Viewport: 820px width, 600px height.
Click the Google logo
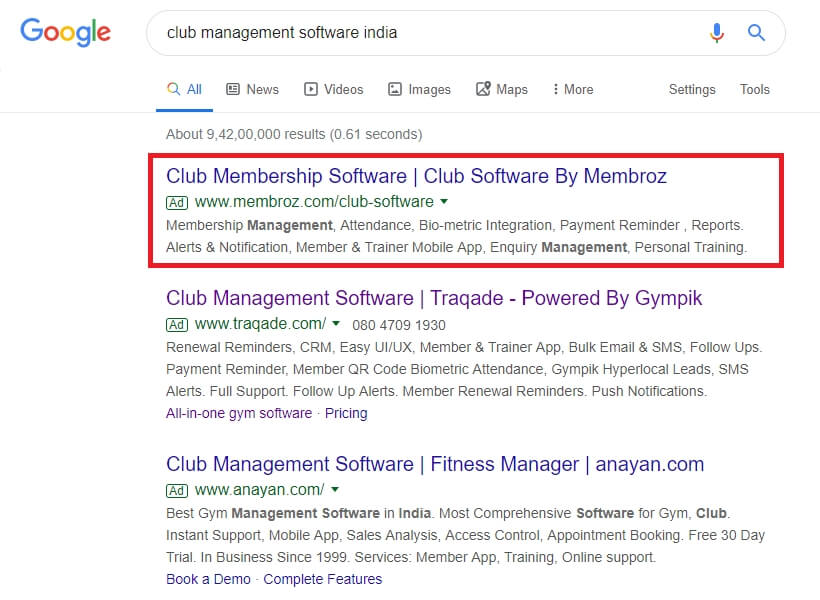click(65, 32)
